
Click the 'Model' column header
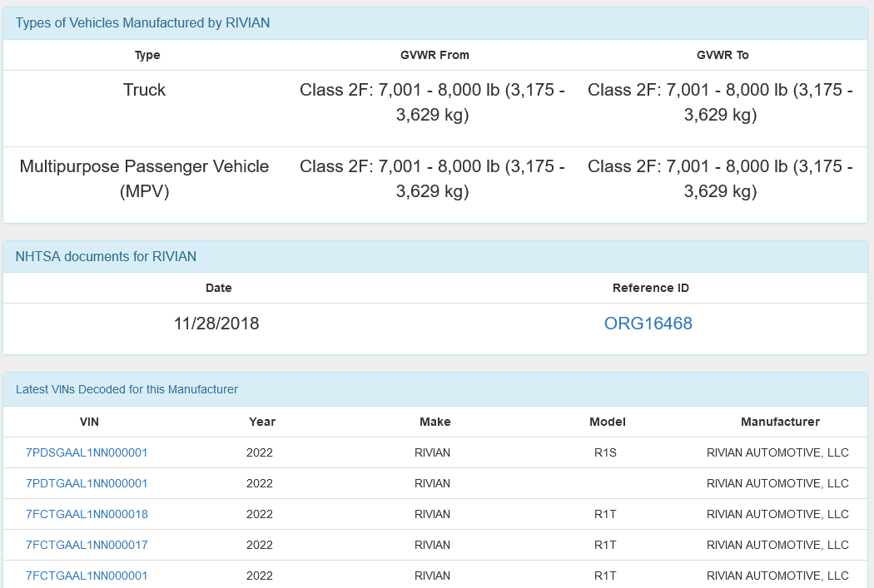pyautogui.click(x=608, y=422)
